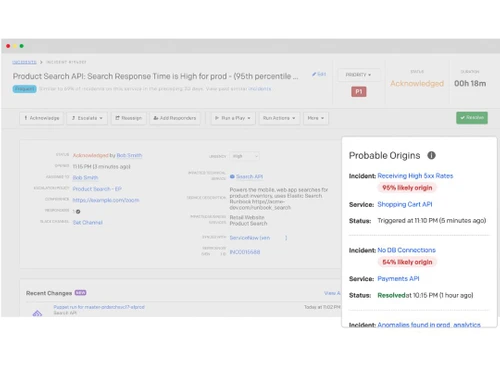Viewport: 500px width, 375px height.
Task: Click the 54% likely origin badge
Action: coord(407,262)
